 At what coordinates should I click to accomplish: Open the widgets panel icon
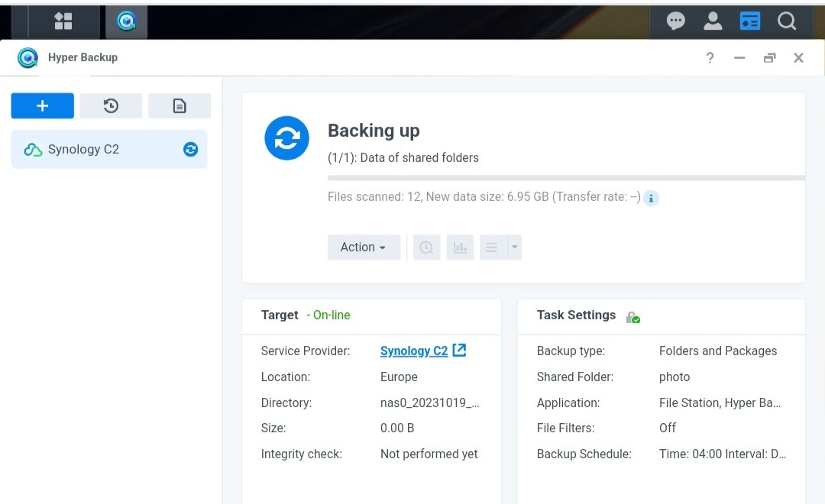pos(750,21)
